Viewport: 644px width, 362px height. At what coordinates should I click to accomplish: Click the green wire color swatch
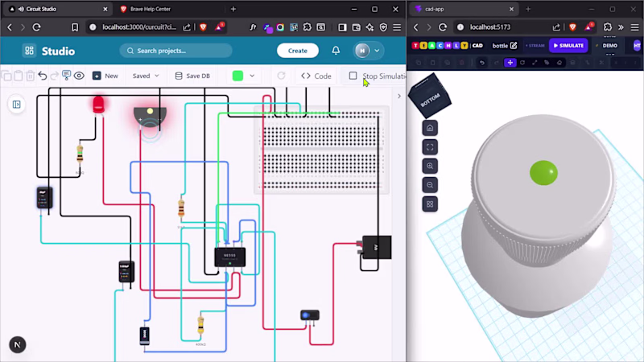[237, 76]
